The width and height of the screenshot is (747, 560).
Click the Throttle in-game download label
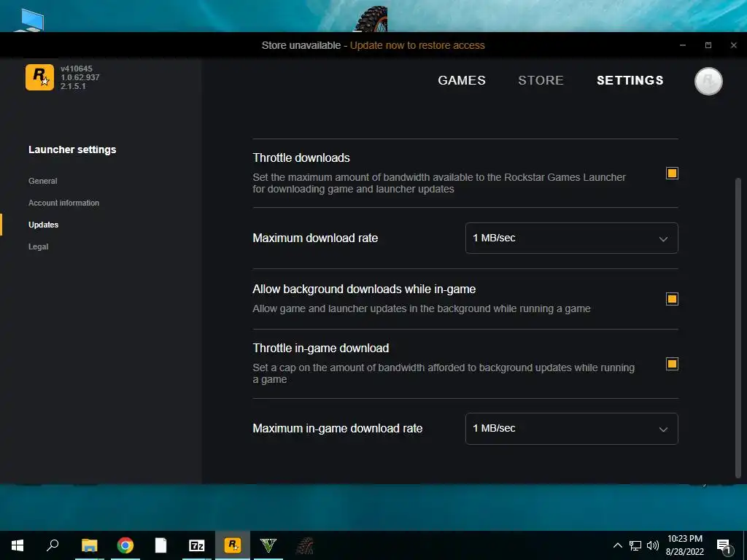click(321, 348)
